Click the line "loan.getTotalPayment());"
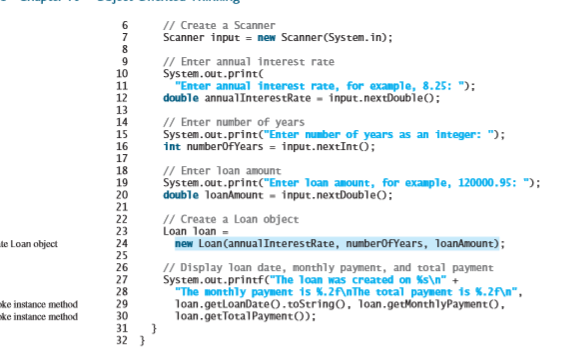This screenshot has height=360, width=564. [x=245, y=316]
